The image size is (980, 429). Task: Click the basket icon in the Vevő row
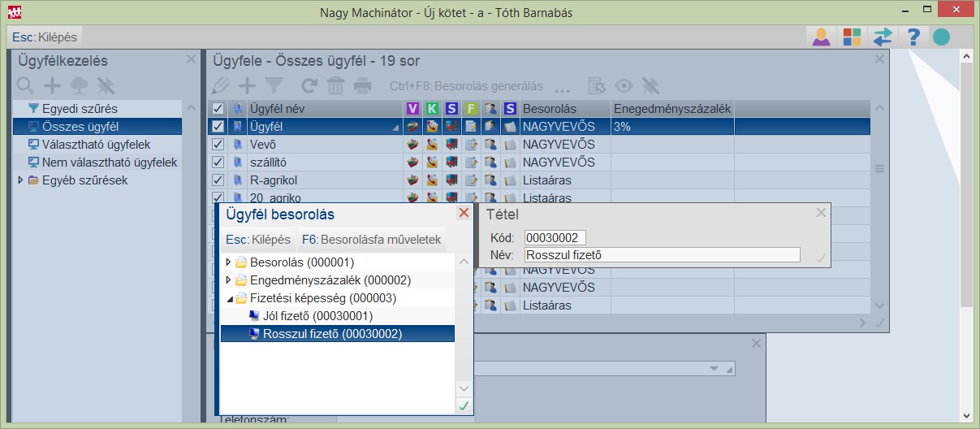pyautogui.click(x=413, y=144)
